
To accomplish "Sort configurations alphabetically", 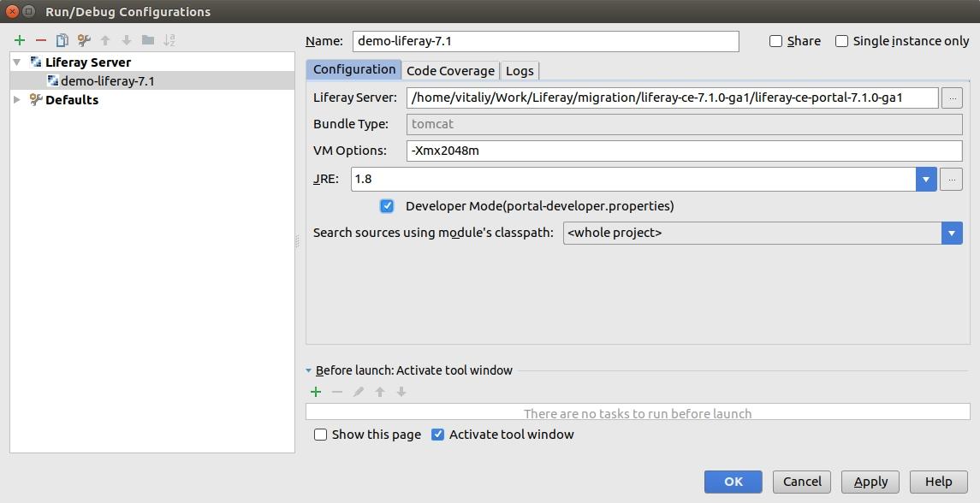I will (169, 40).
